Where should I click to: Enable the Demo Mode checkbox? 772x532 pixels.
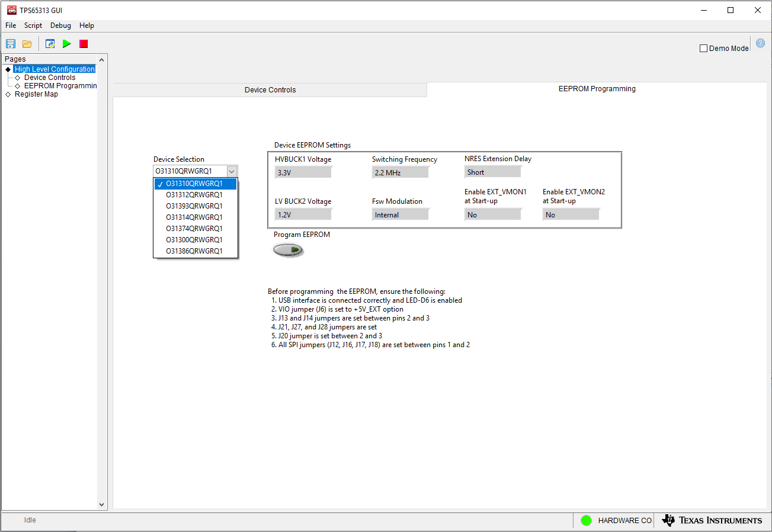704,49
